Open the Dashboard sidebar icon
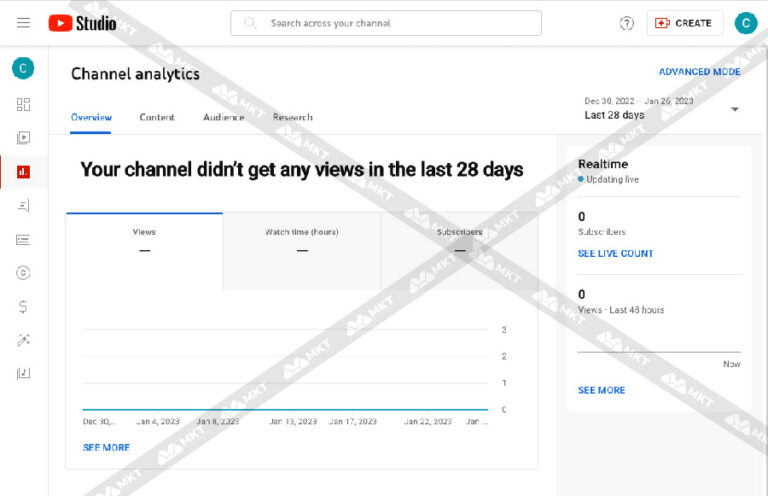This screenshot has width=768, height=496. pyautogui.click(x=23, y=104)
